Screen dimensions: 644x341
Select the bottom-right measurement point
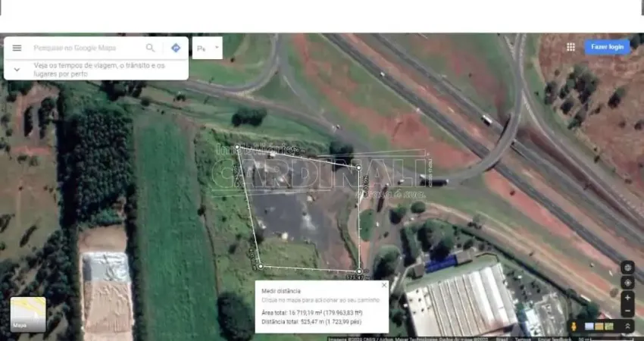point(359,270)
